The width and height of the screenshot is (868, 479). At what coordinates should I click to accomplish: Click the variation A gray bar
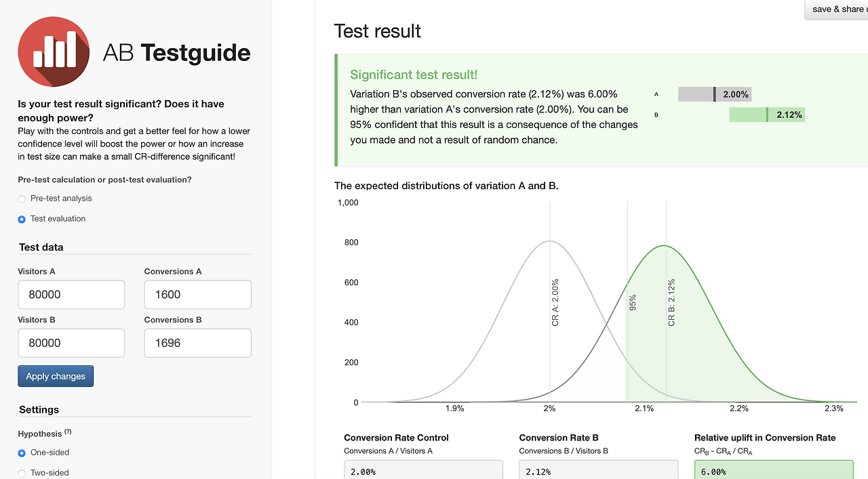coord(714,94)
